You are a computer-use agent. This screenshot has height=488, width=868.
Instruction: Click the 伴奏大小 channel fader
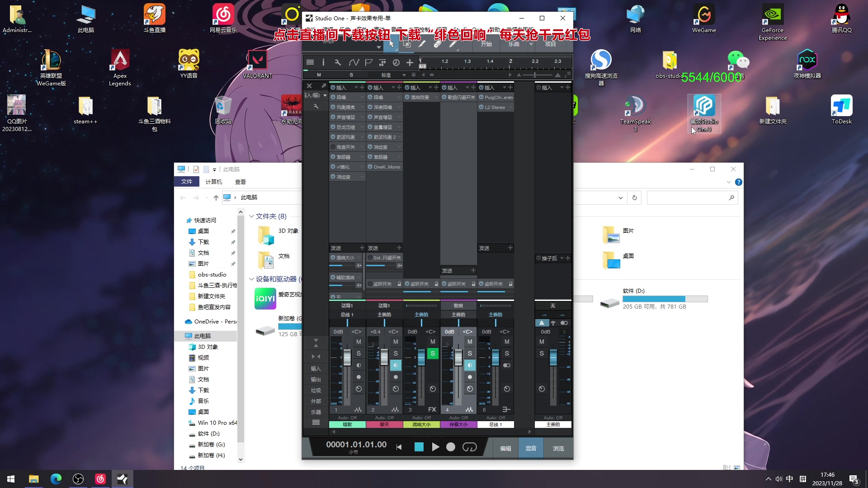458,358
